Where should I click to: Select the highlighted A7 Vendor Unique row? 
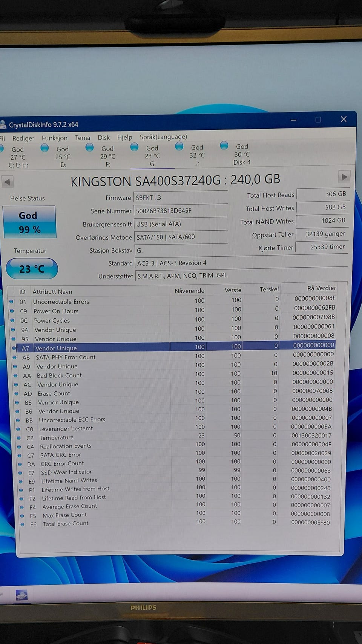pyautogui.click(x=173, y=347)
